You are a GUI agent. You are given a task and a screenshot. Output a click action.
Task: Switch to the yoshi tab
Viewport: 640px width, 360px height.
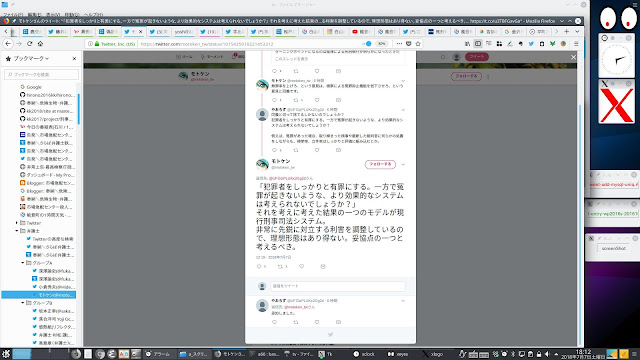184,31
